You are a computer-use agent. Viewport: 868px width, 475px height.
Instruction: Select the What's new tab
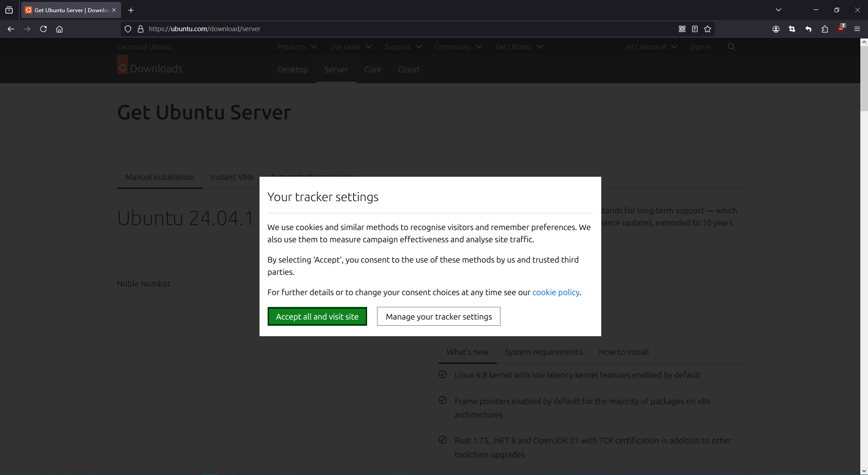[x=467, y=352]
